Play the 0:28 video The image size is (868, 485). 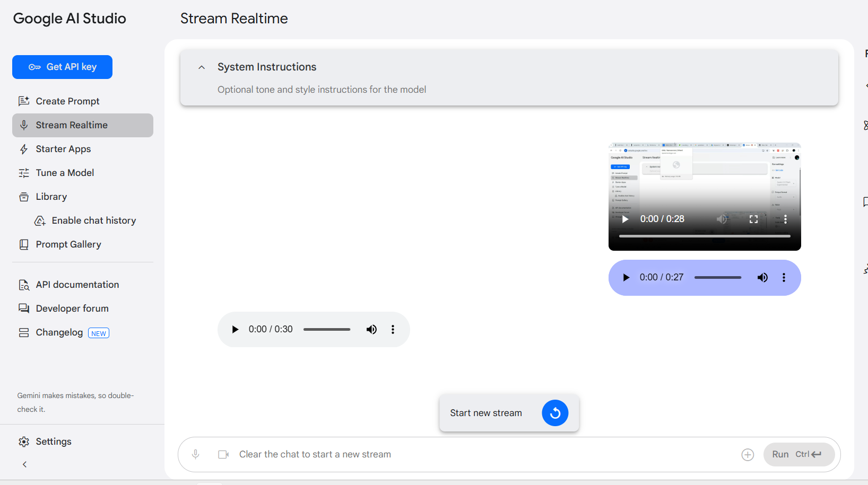[625, 219]
